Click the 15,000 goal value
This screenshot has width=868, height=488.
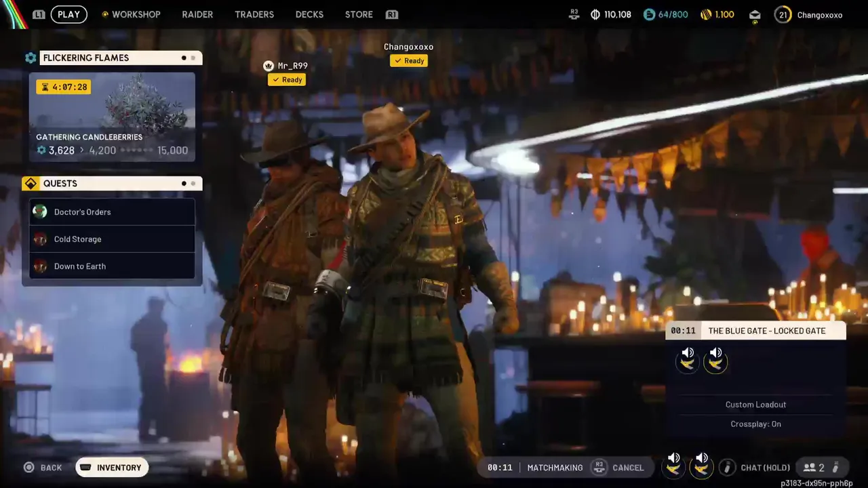click(172, 150)
